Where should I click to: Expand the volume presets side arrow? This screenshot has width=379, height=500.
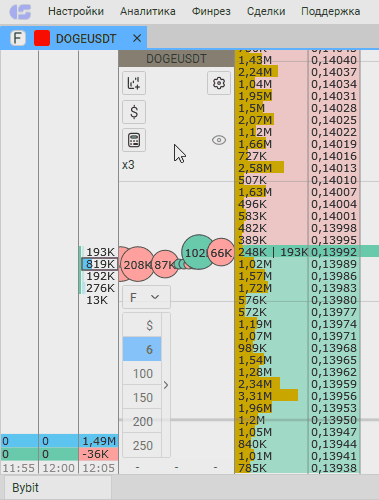coord(166,385)
